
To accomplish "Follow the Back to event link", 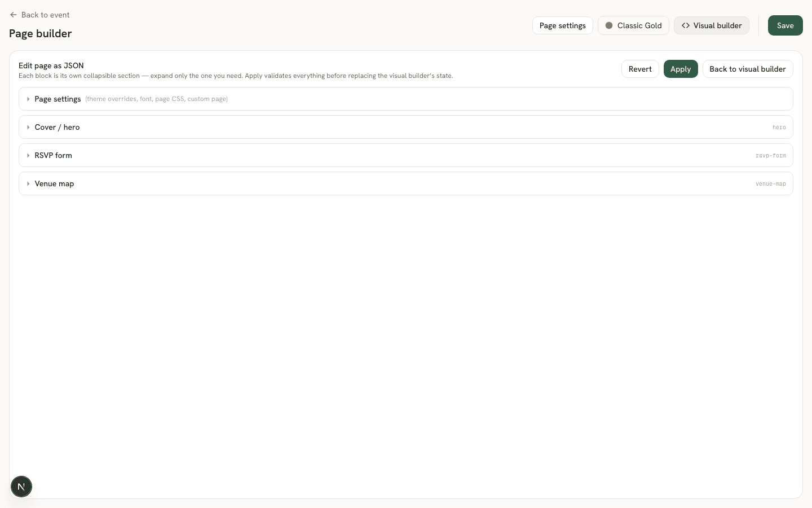I will pyautogui.click(x=39, y=15).
